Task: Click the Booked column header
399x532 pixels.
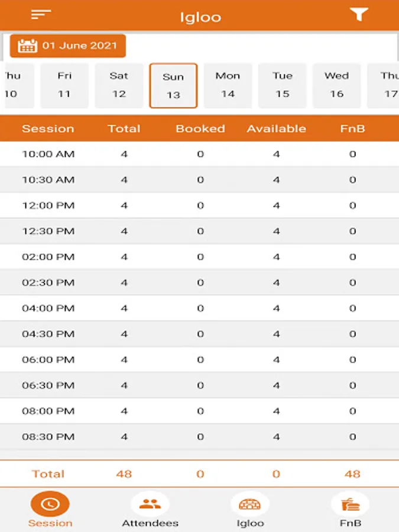Action: pyautogui.click(x=200, y=129)
